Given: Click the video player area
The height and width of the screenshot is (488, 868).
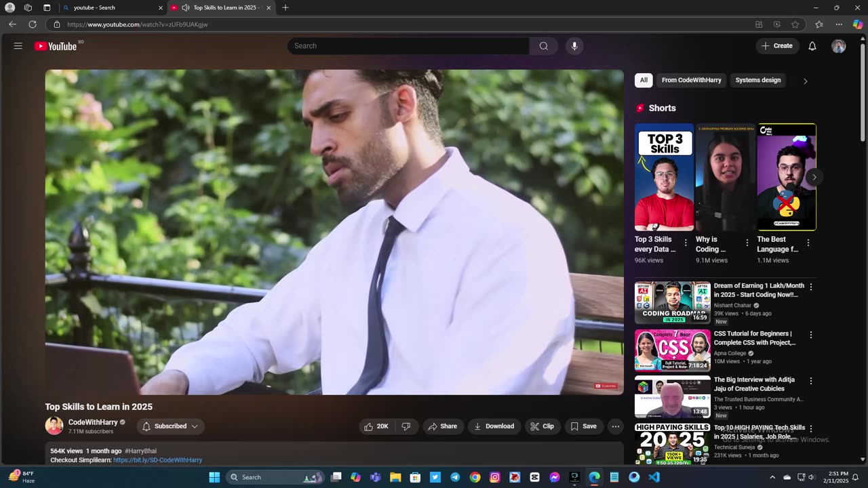Looking at the screenshot, I should tap(334, 232).
